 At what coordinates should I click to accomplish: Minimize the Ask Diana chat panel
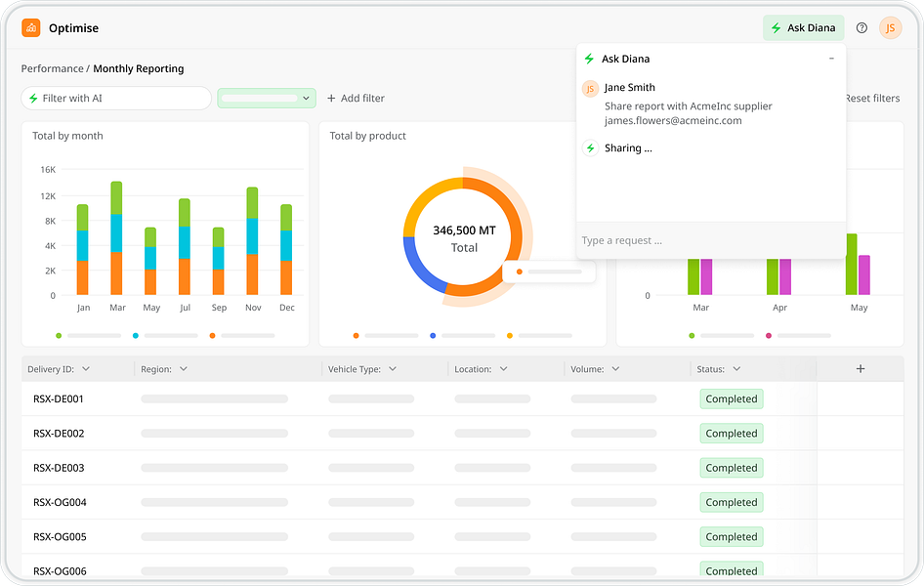click(x=831, y=59)
